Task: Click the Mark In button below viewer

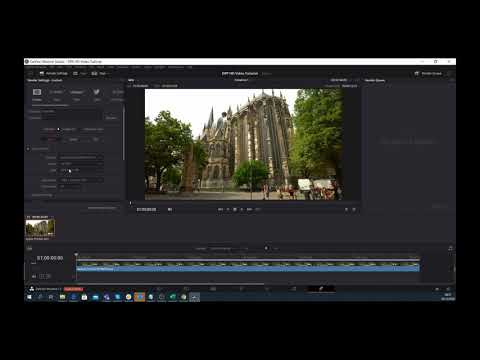Action: click(x=346, y=209)
